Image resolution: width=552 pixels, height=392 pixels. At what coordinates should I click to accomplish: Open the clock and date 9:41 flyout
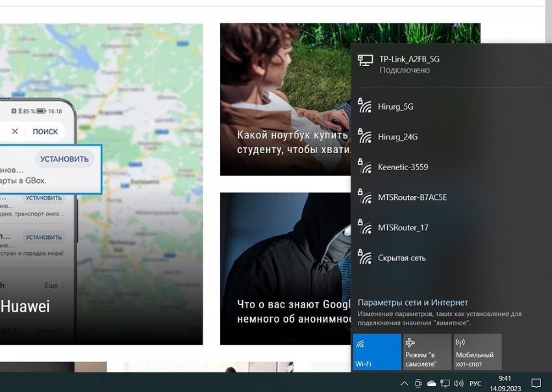click(505, 382)
